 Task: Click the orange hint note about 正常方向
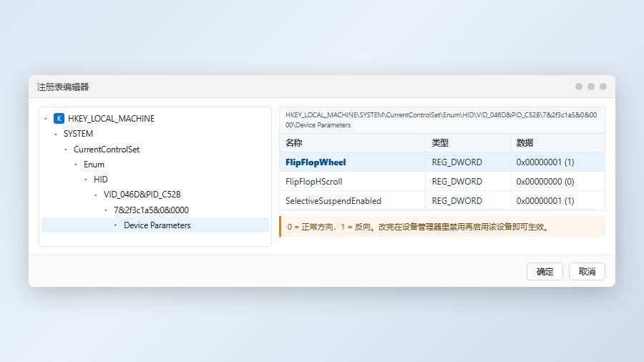pyautogui.click(x=442, y=227)
